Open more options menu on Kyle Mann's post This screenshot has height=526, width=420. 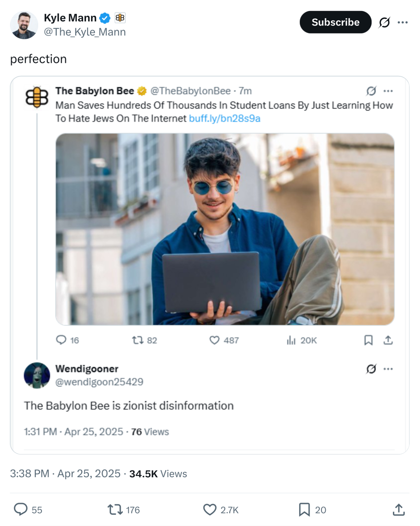402,22
